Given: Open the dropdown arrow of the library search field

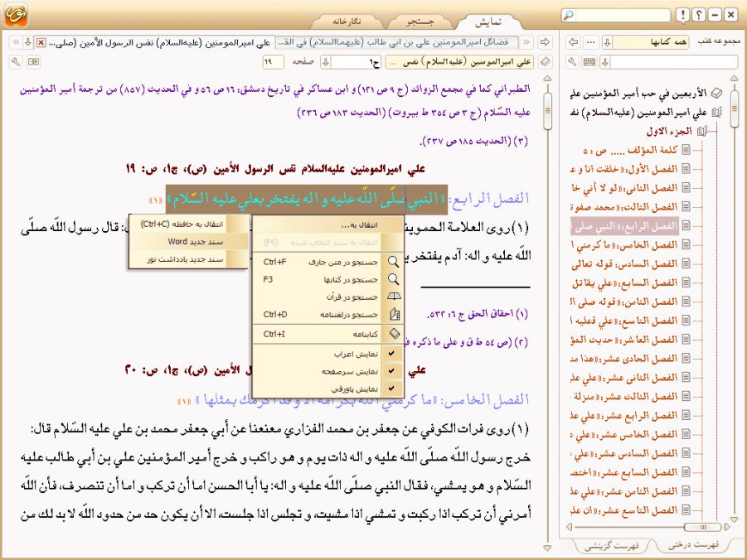Looking at the screenshot, I should tap(605, 62).
